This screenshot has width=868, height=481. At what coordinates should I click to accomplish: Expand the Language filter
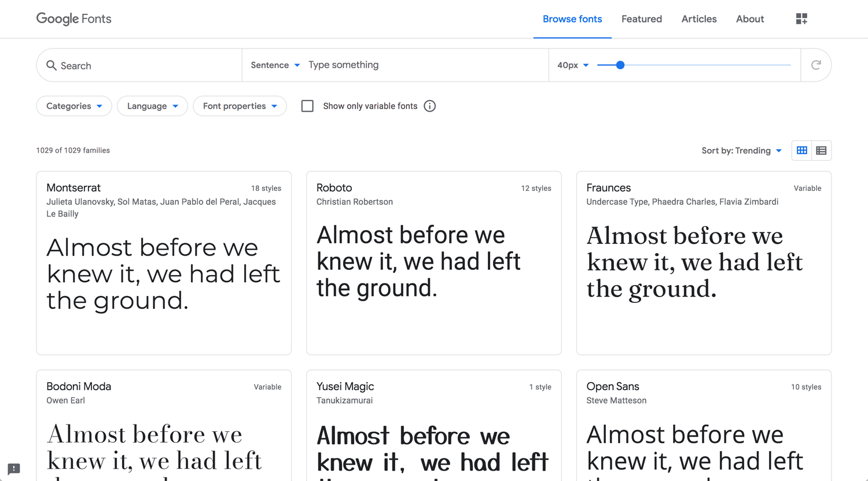pyautogui.click(x=152, y=106)
